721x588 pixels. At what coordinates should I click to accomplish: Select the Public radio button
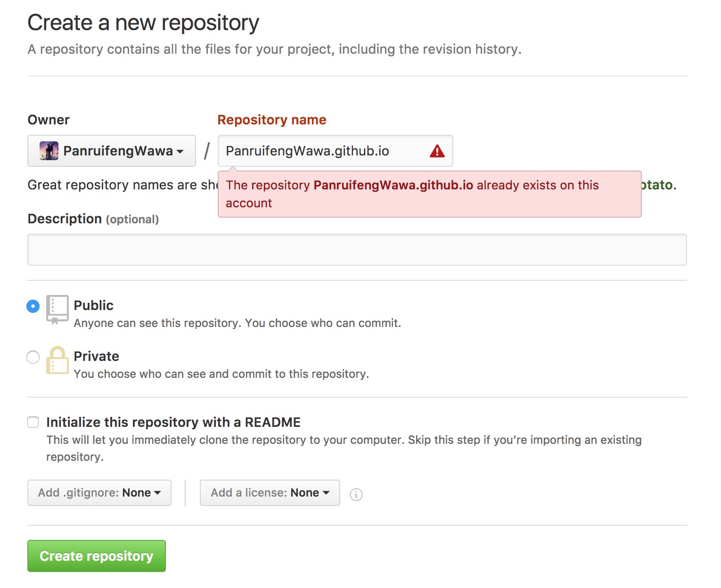point(33,306)
